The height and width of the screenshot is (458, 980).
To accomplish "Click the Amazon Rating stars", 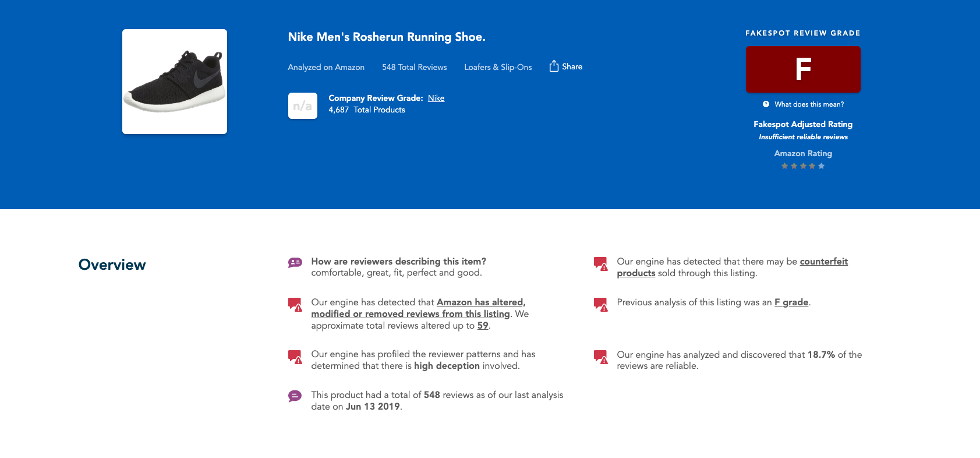I will pos(803,166).
